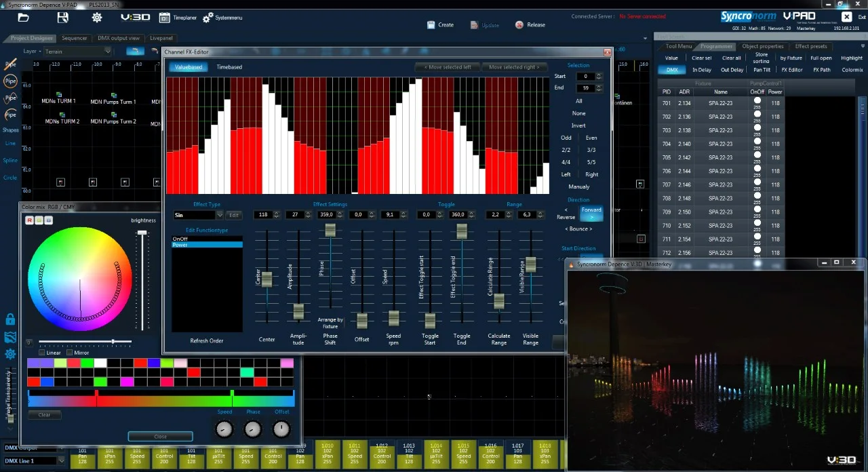868x472 pixels.
Task: Click the sidebar gear settings icon
Action: point(10,354)
